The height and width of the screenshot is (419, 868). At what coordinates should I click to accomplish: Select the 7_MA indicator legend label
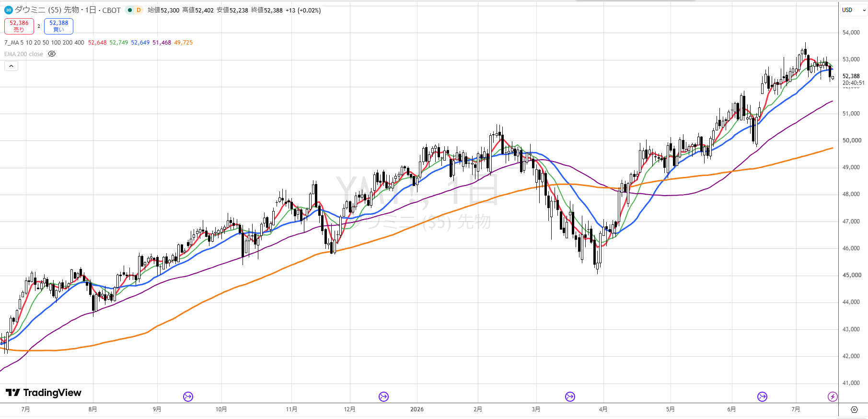tap(44, 43)
